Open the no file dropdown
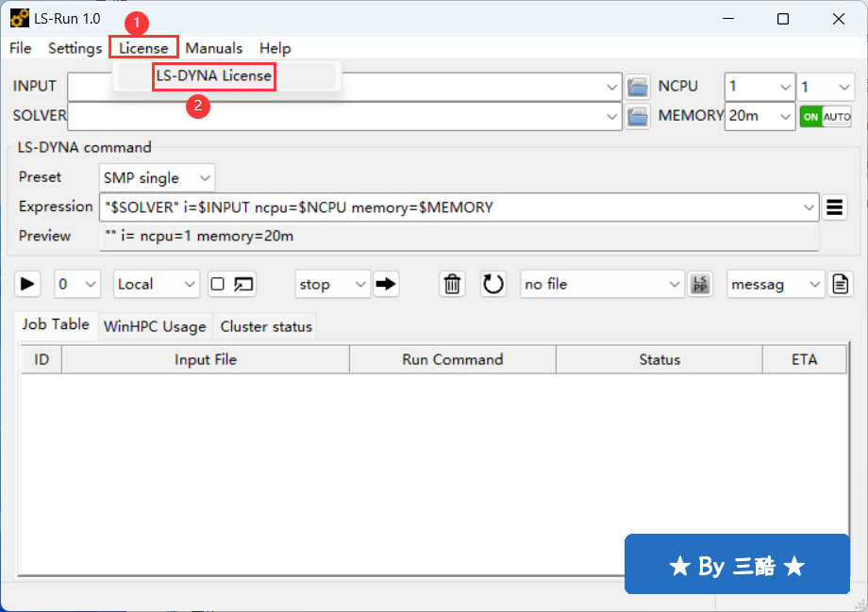 (x=602, y=285)
